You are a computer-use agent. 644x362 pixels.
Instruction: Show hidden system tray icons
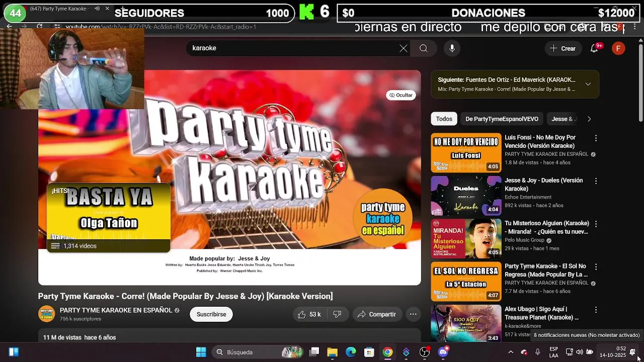511,352
